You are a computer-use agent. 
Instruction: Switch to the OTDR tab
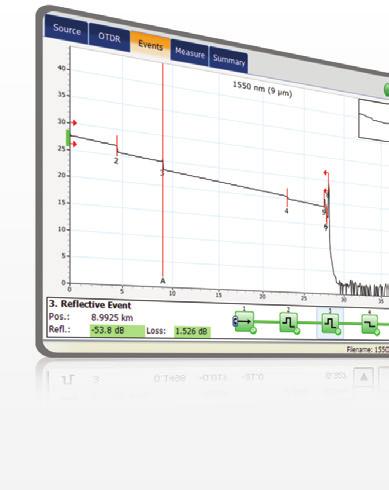[x=109, y=37]
